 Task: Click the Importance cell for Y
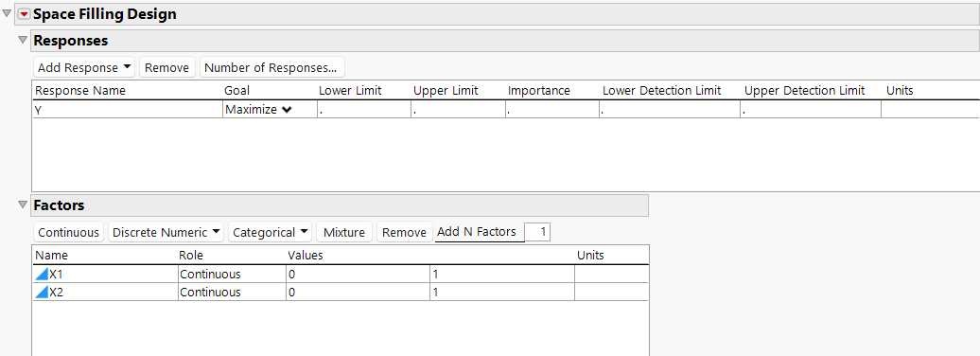point(552,110)
